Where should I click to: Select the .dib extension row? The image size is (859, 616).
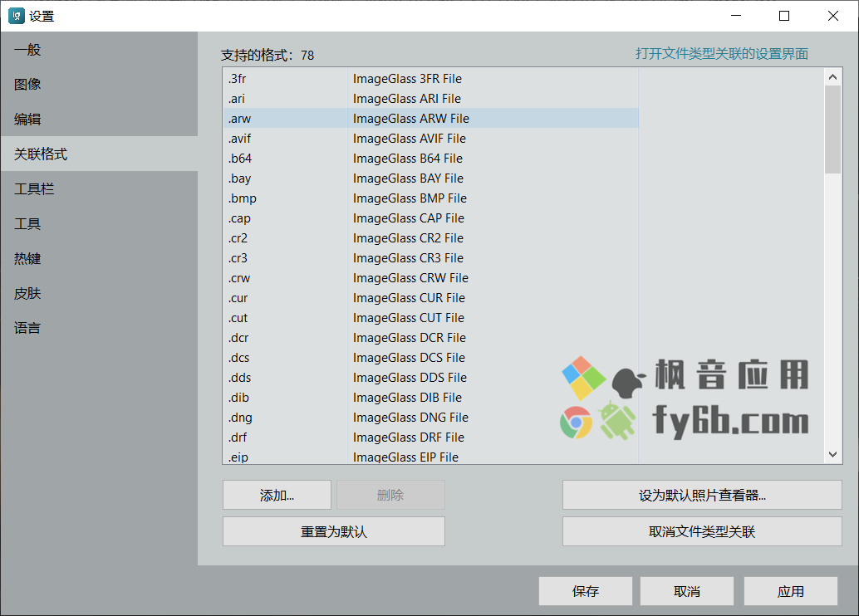[x=430, y=398]
